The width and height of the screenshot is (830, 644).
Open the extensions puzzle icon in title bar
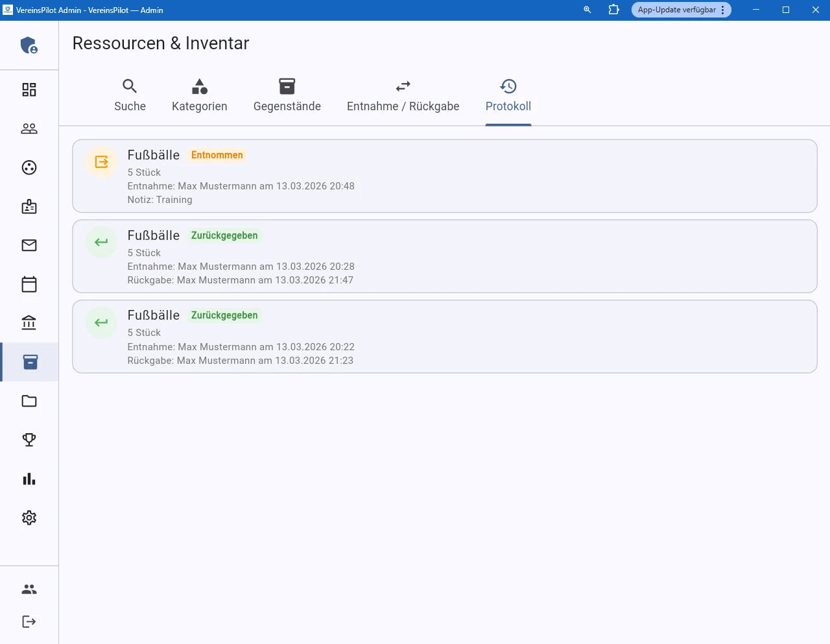point(613,10)
